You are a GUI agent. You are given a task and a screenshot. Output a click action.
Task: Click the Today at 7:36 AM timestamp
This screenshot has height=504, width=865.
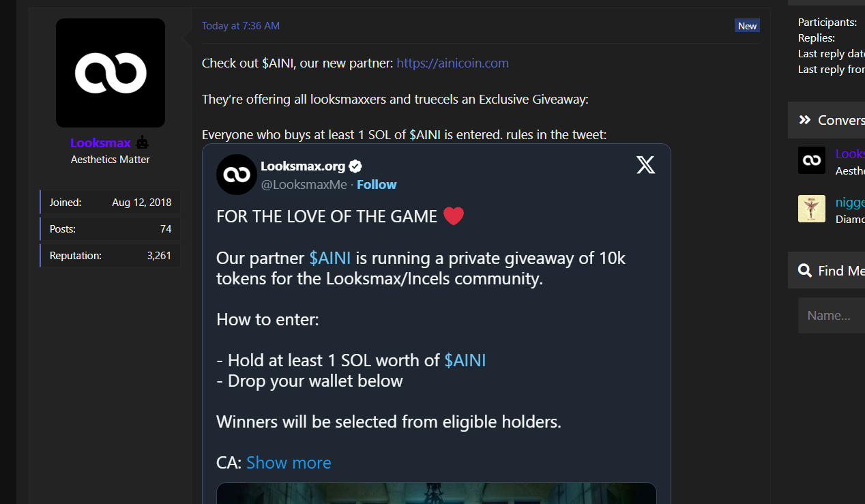pyautogui.click(x=241, y=26)
